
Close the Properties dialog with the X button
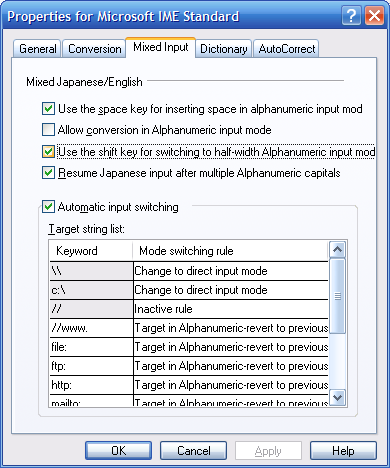pyautogui.click(x=374, y=16)
